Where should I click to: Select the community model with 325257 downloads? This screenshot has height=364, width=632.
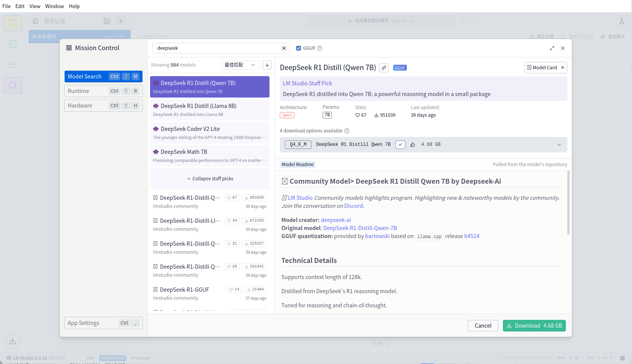(210, 248)
